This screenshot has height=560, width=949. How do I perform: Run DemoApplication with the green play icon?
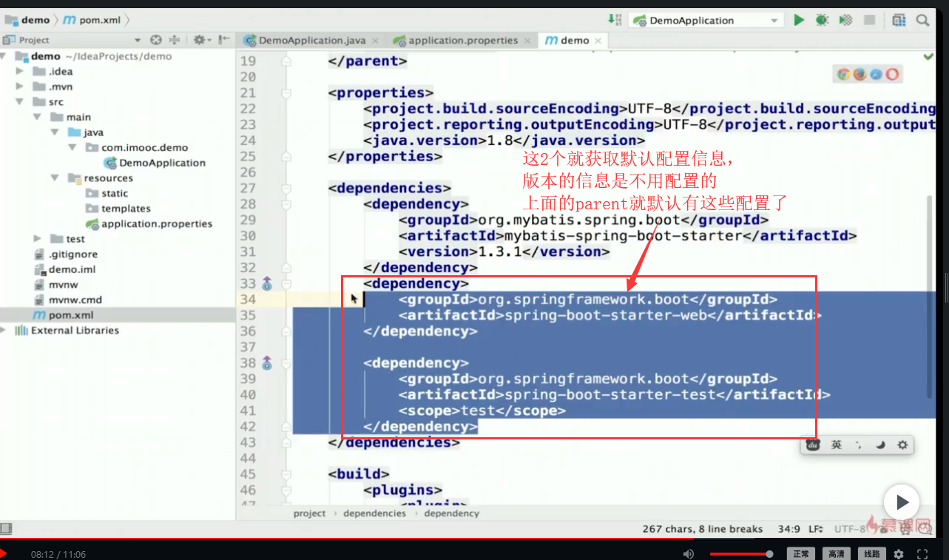tap(799, 20)
